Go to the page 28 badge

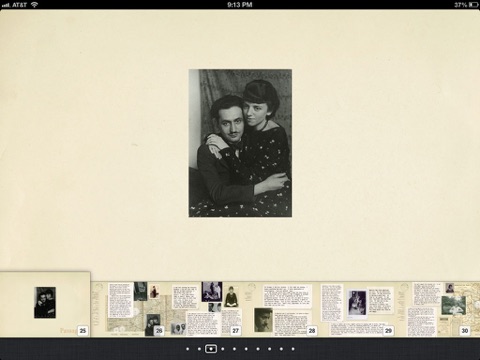point(312,331)
